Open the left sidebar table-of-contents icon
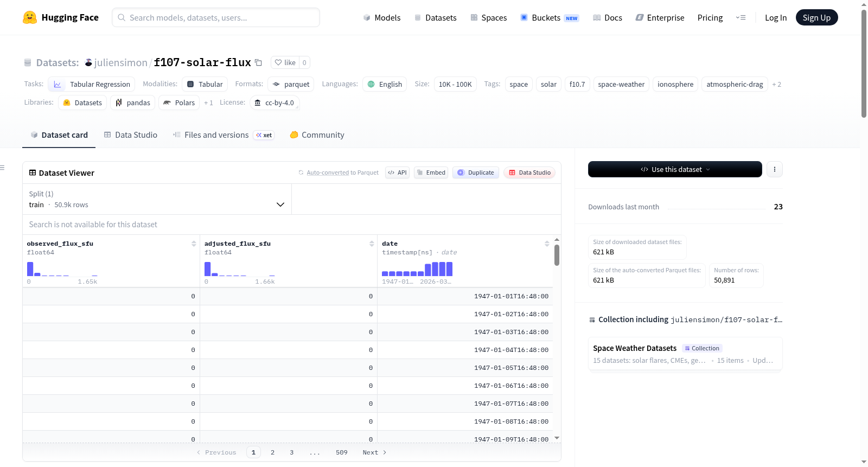Screen dimensions: 868x467 3,168
